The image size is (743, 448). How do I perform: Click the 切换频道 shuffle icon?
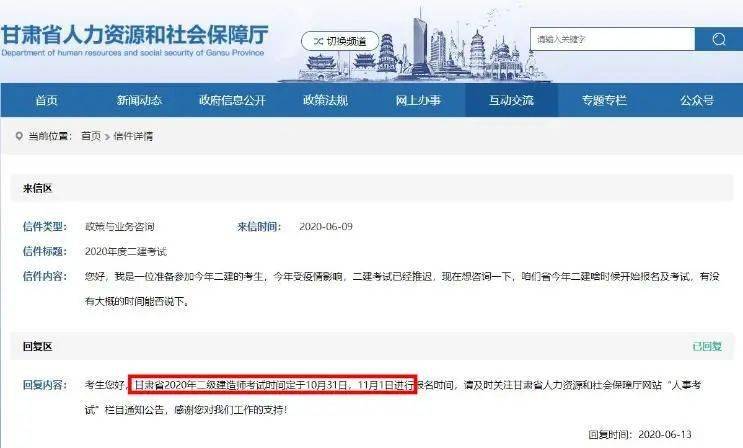click(318, 42)
